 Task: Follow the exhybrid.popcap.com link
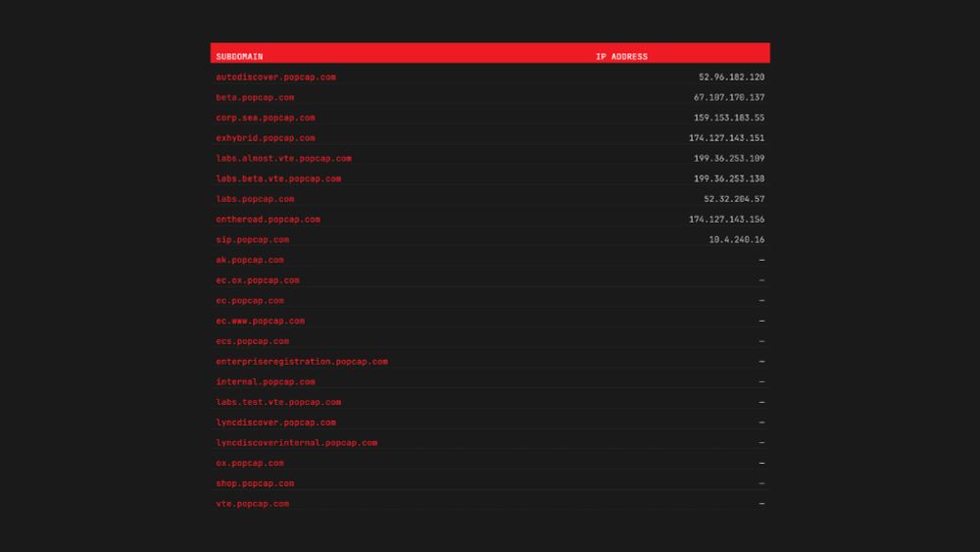pyautogui.click(x=266, y=138)
